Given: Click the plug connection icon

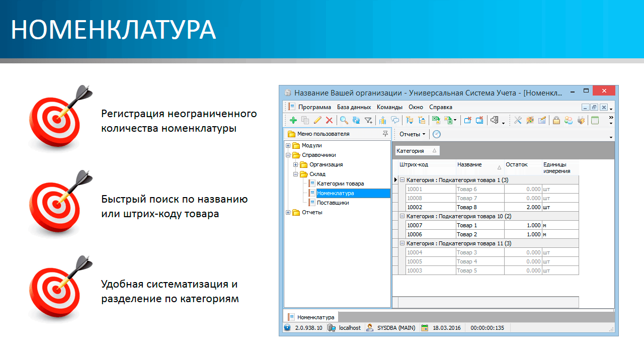Looking at the screenshot, I should point(581,120).
